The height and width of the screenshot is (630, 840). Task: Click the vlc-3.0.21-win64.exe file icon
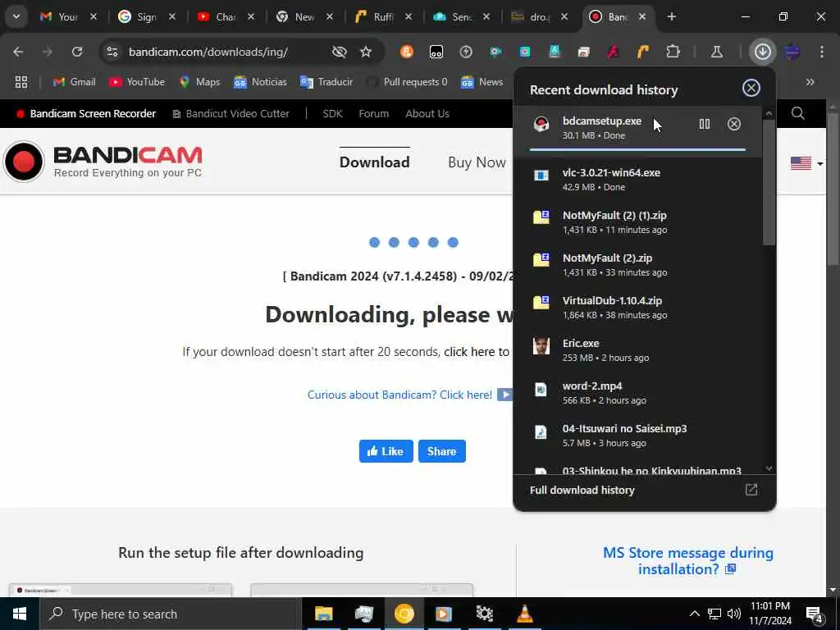tap(541, 176)
